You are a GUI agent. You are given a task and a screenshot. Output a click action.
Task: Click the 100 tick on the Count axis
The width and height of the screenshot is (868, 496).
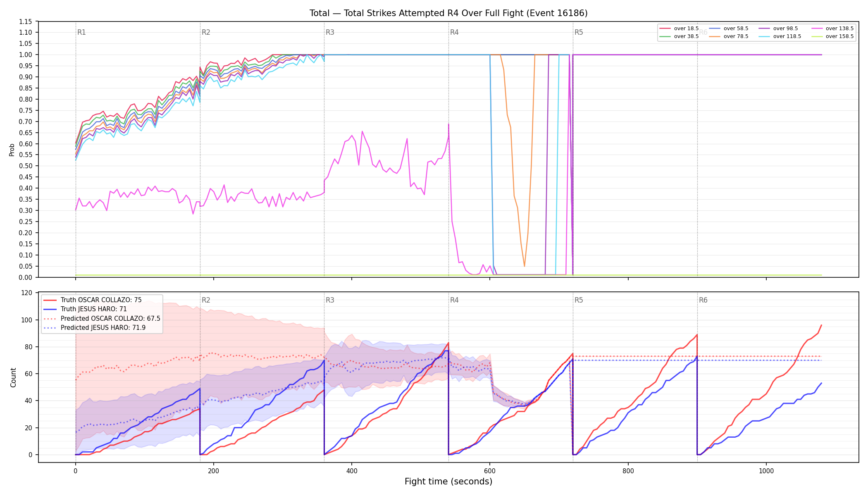pyautogui.click(x=27, y=320)
